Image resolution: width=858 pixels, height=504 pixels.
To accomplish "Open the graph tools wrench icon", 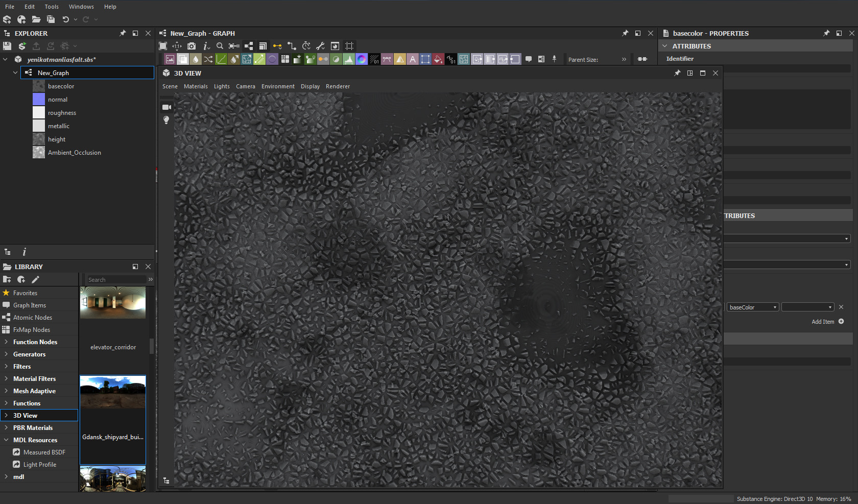I will [320, 46].
